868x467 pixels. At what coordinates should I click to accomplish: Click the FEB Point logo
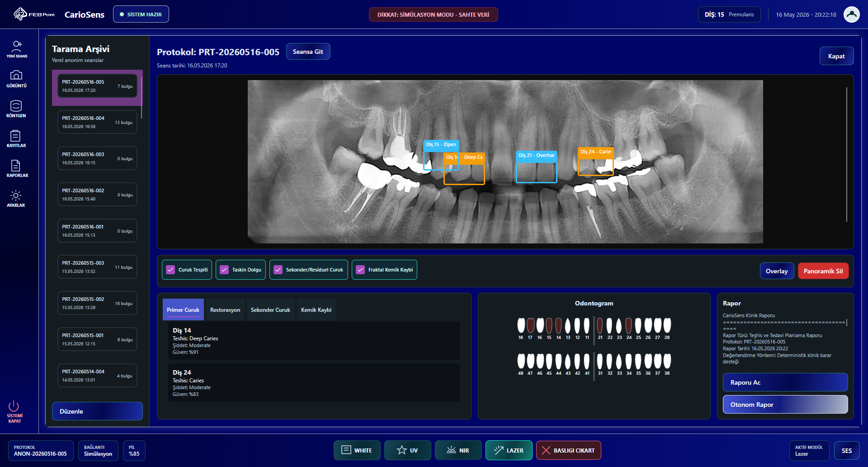click(34, 14)
